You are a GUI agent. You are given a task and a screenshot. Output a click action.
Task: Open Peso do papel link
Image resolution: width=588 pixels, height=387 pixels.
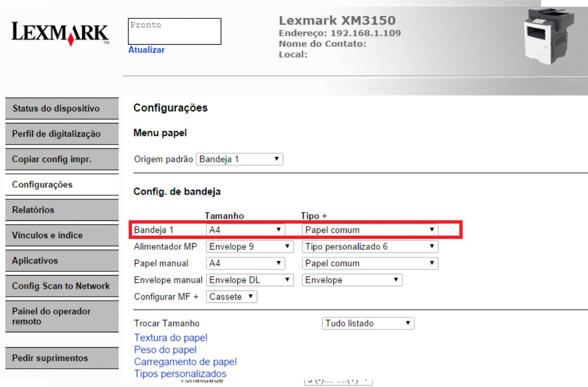point(166,350)
